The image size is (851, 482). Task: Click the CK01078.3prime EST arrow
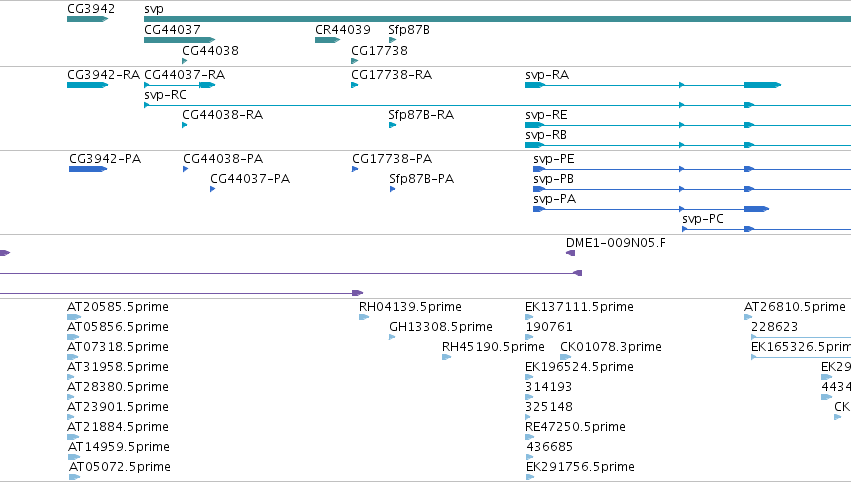(566, 357)
